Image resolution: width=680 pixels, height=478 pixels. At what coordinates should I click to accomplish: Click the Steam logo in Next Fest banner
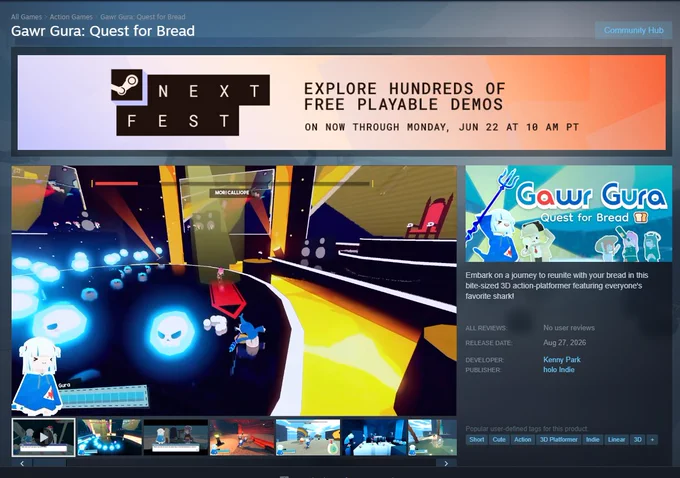point(127,85)
